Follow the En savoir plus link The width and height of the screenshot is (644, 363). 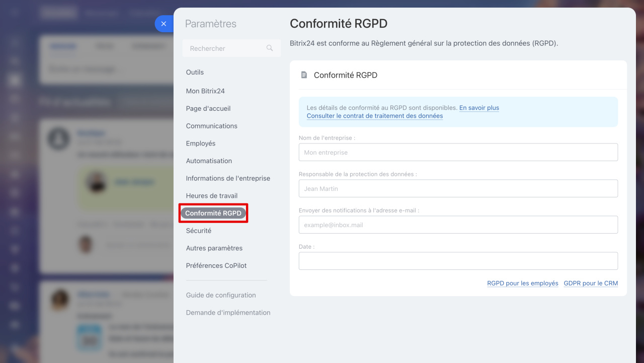point(479,108)
